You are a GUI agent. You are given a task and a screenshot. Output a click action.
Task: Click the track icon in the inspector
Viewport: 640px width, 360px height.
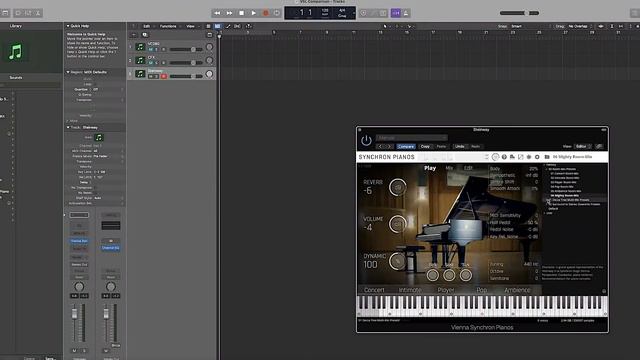click(x=99, y=138)
